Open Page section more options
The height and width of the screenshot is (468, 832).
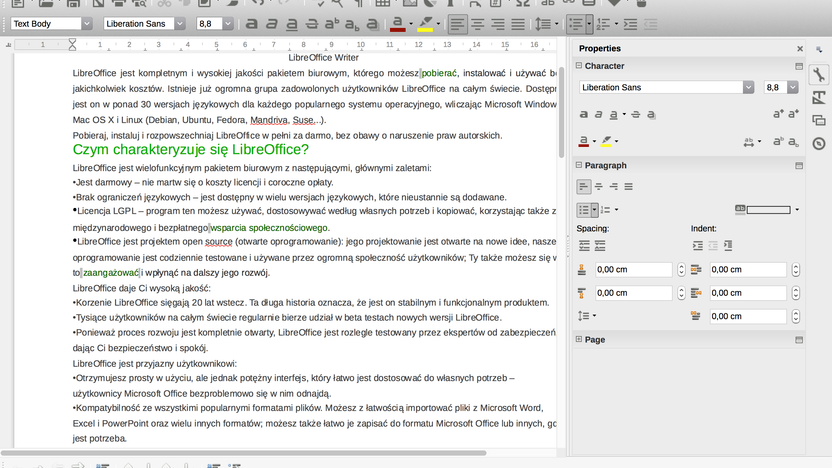799,340
